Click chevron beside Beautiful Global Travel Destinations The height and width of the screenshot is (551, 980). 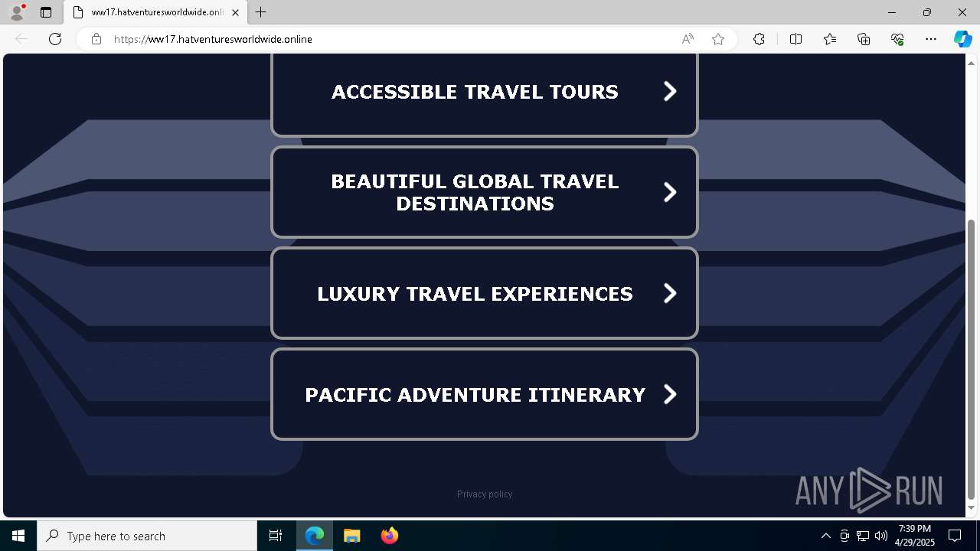pyautogui.click(x=670, y=192)
